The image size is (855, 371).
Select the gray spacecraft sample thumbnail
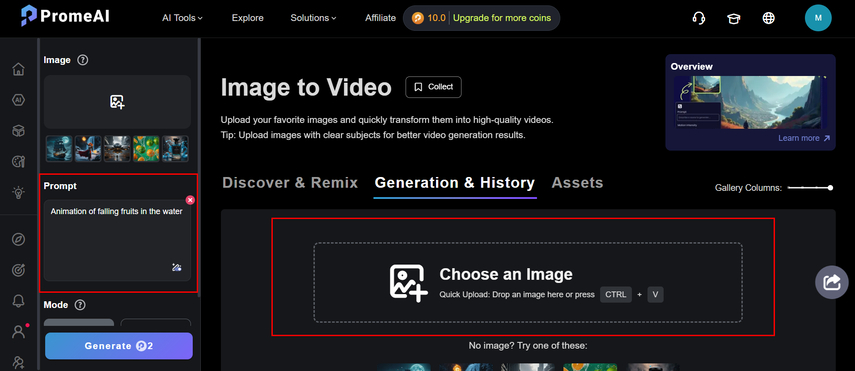(x=117, y=149)
